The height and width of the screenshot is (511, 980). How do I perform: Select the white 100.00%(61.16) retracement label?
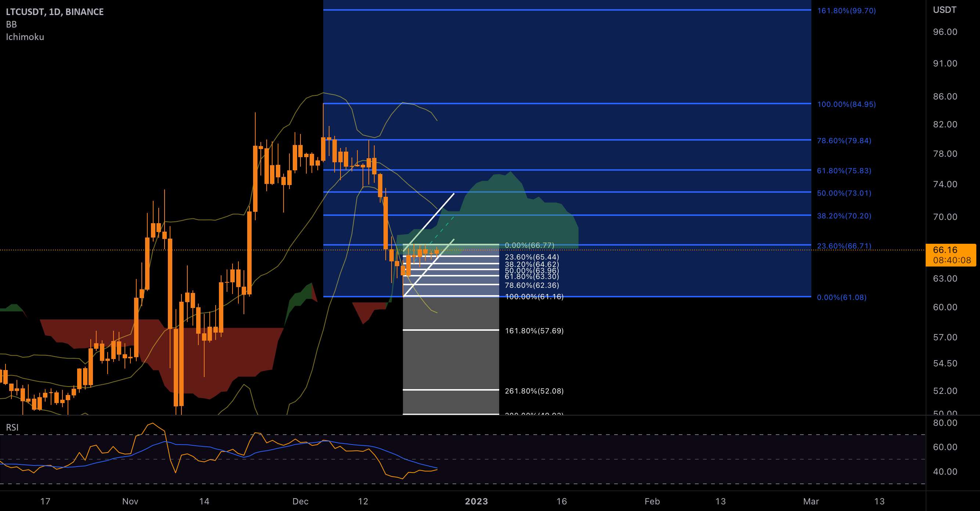534,297
